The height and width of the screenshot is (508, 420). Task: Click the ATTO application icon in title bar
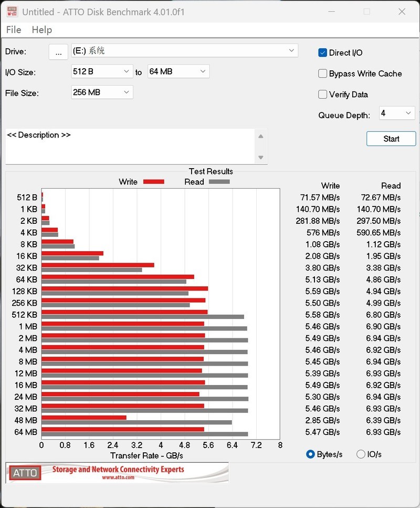click(x=12, y=11)
